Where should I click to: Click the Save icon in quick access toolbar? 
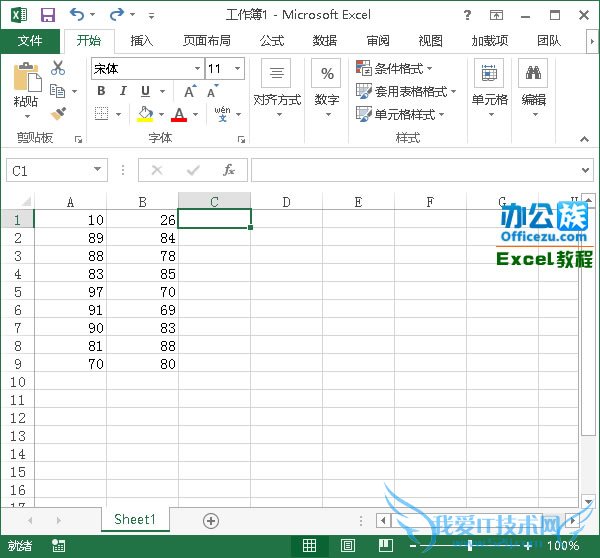point(47,15)
